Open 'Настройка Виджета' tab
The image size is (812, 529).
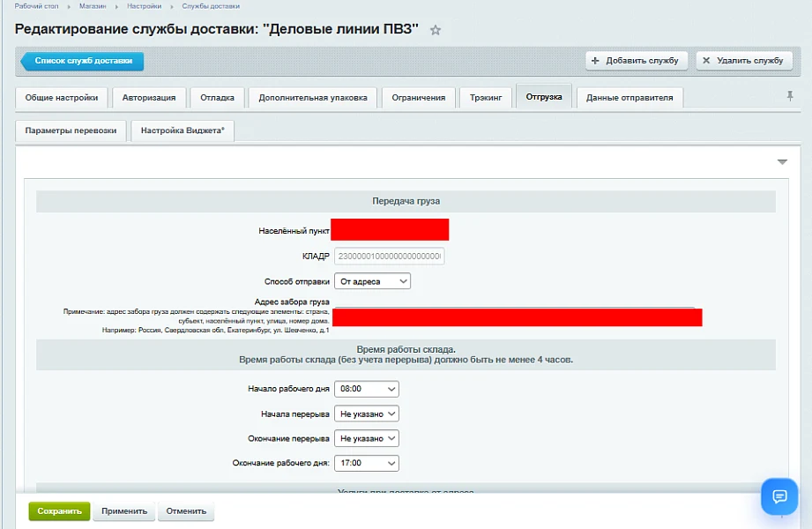(183, 130)
